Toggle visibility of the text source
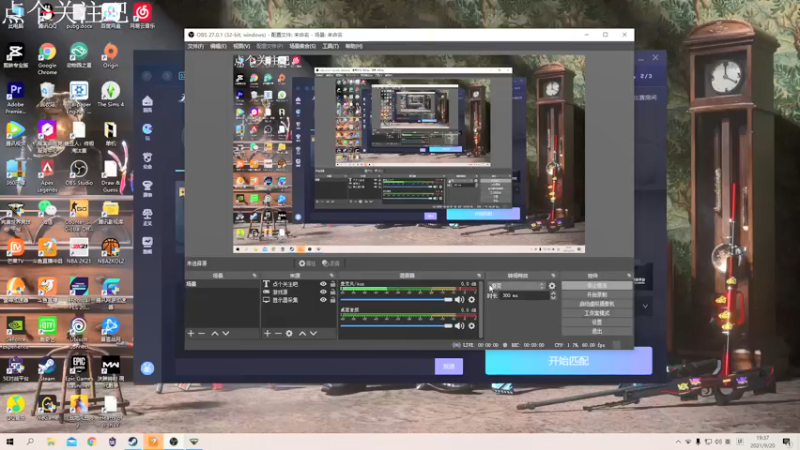 pyautogui.click(x=323, y=284)
